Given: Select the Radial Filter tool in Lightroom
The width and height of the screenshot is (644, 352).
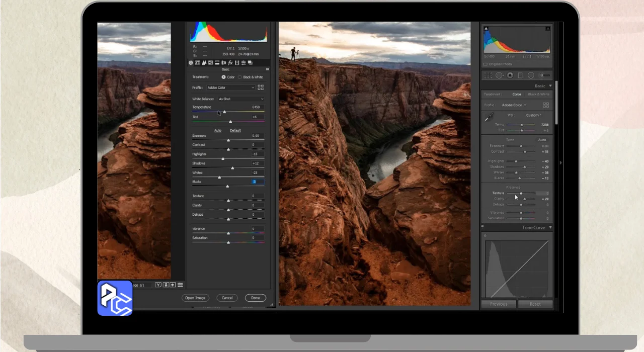Looking at the screenshot, I should pos(531,75).
